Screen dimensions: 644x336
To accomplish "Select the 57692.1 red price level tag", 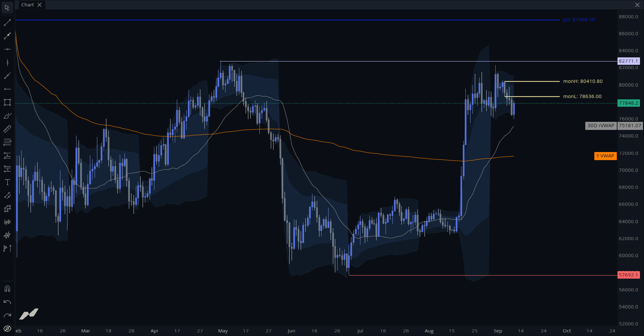I will (x=629, y=275).
